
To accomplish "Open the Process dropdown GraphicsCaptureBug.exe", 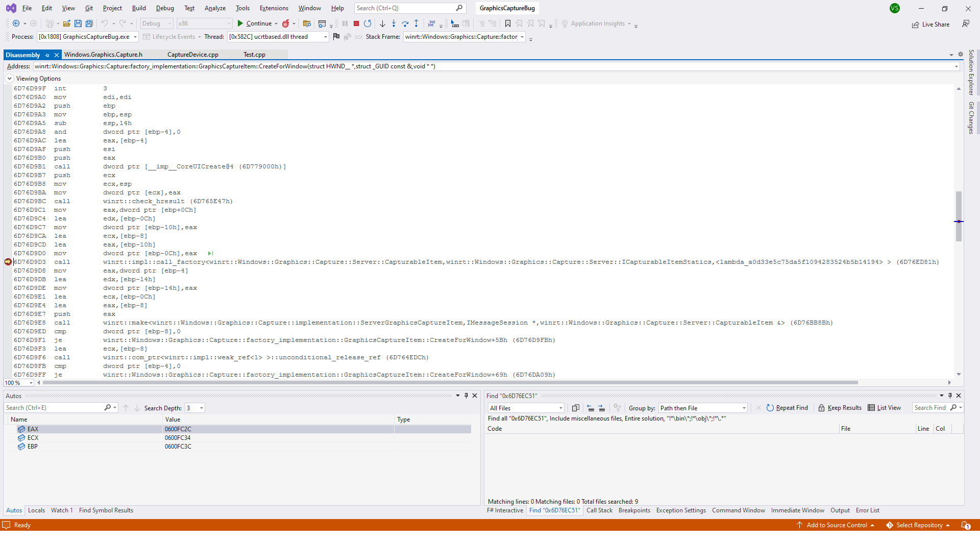I will [x=135, y=37].
